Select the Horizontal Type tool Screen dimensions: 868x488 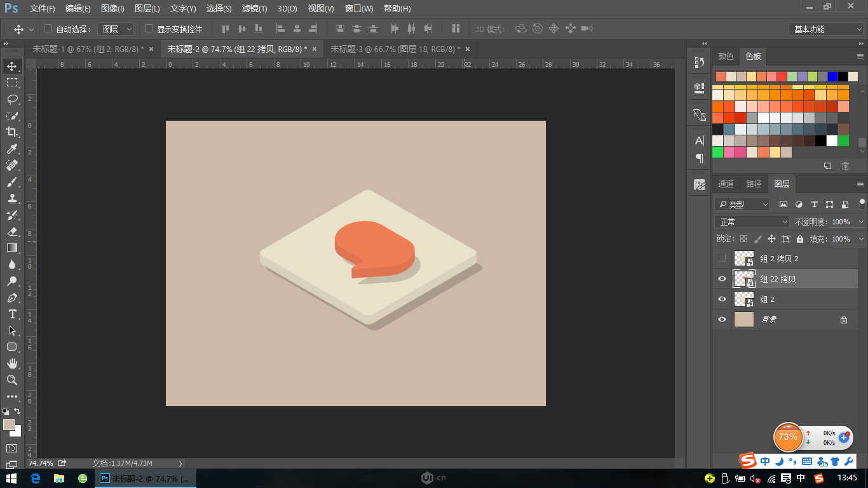pyautogui.click(x=11, y=314)
